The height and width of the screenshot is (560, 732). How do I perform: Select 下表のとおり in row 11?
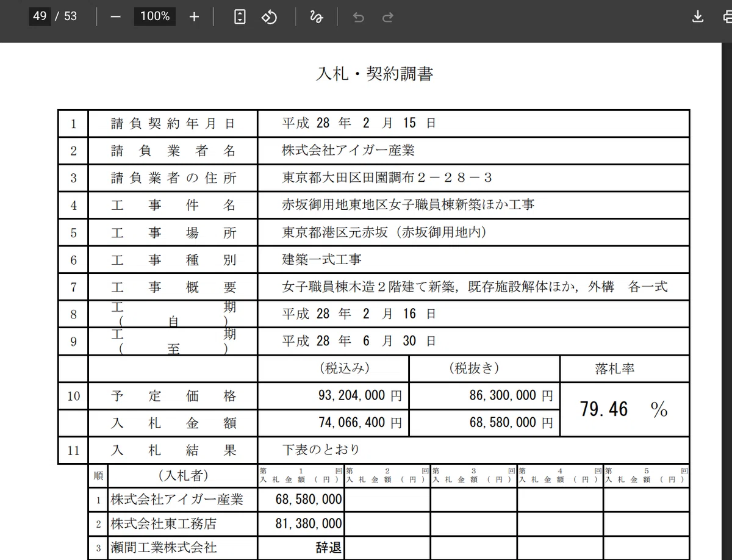[x=321, y=450]
